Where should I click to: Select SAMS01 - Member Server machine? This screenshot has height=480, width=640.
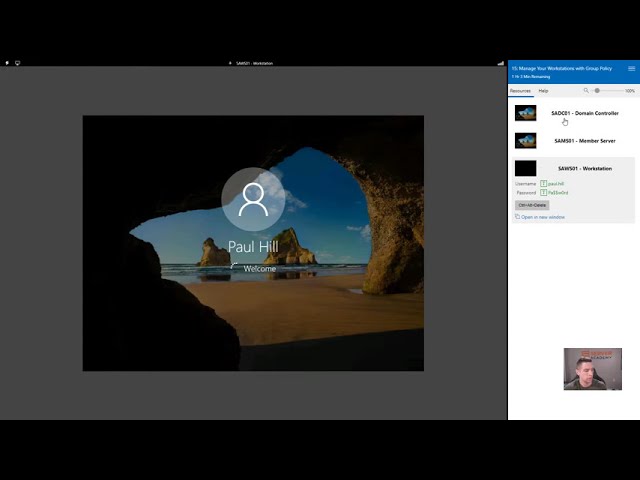point(585,141)
